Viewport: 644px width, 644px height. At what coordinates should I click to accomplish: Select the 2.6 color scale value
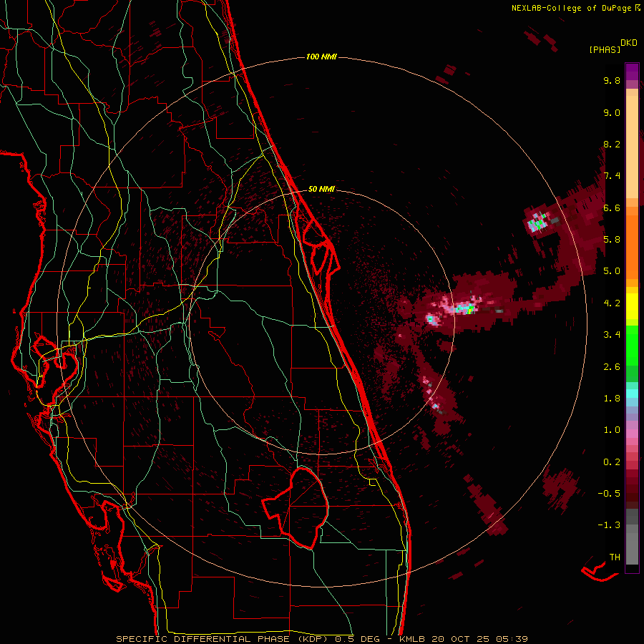612,367
